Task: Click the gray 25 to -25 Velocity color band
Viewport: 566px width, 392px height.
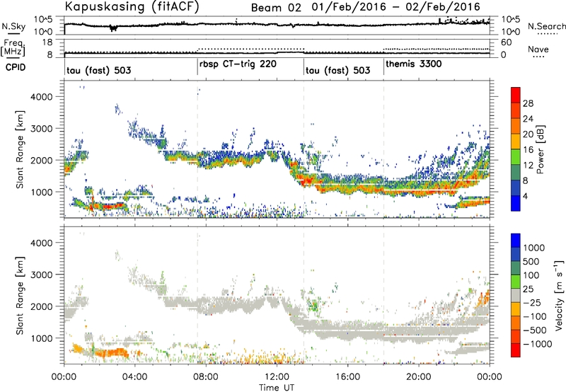Action: tap(516, 295)
